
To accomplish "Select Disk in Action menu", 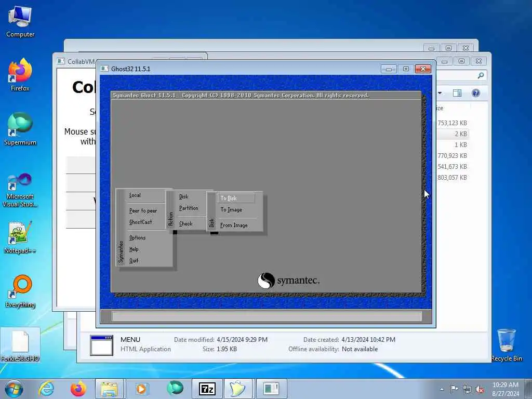I will (183, 196).
